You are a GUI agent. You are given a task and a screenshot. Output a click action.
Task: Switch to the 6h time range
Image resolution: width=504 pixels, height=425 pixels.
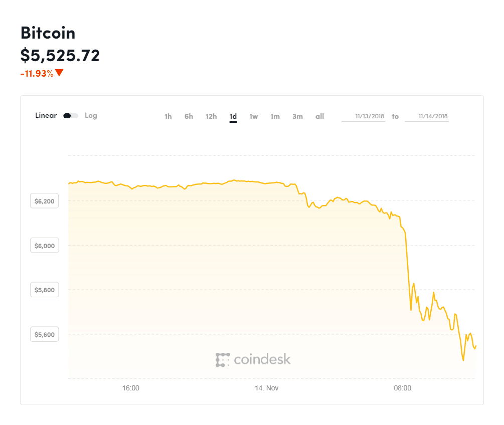[x=189, y=116]
